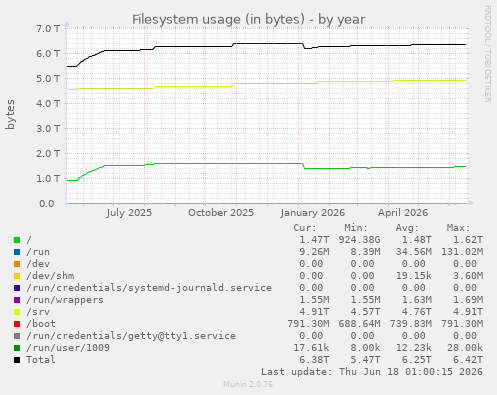Select the /dev/shm legend label
Image resolution: width=497 pixels, height=395 pixels.
50,276
